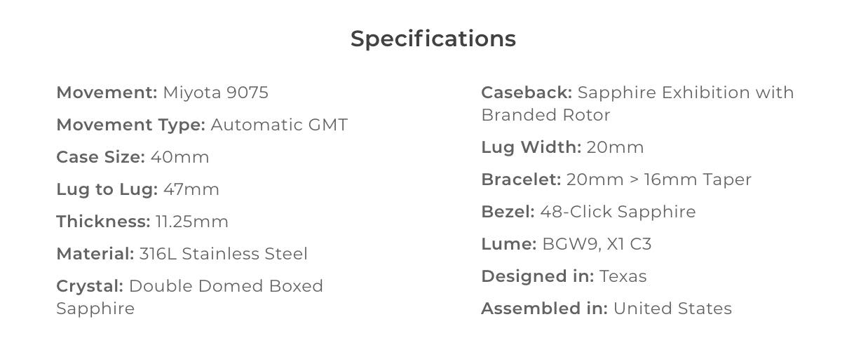Select the Double Domed Boxed text
Viewport: 868px width, 352px height.
tap(226, 286)
